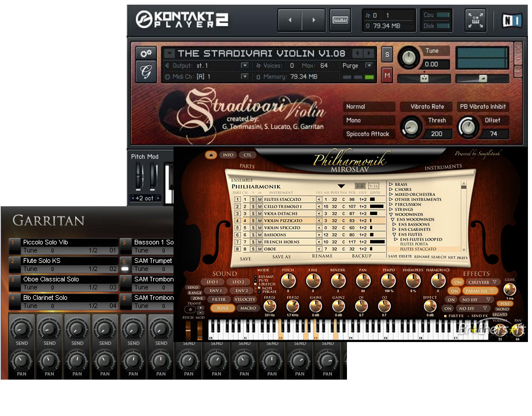Viewport: 532px width, 416px height.
Task: Click the Pitch knob in Philharmonik
Action: coord(288,281)
